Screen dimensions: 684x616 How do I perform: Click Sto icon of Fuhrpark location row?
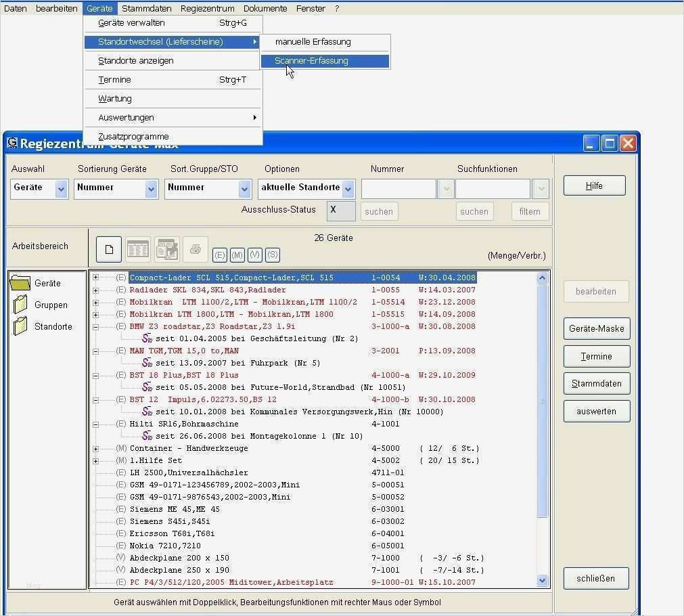[x=147, y=363]
